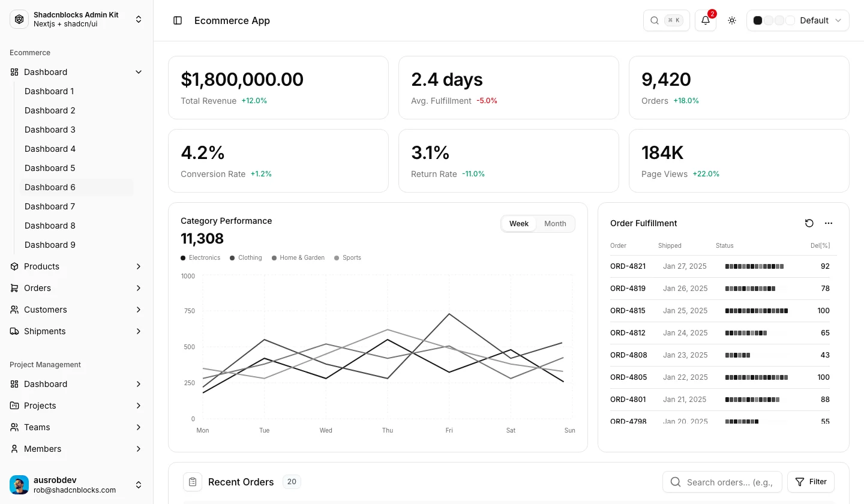Click the Shadcnblocks Admin Kit logo
This screenshot has width=864, height=504.
[x=19, y=19]
